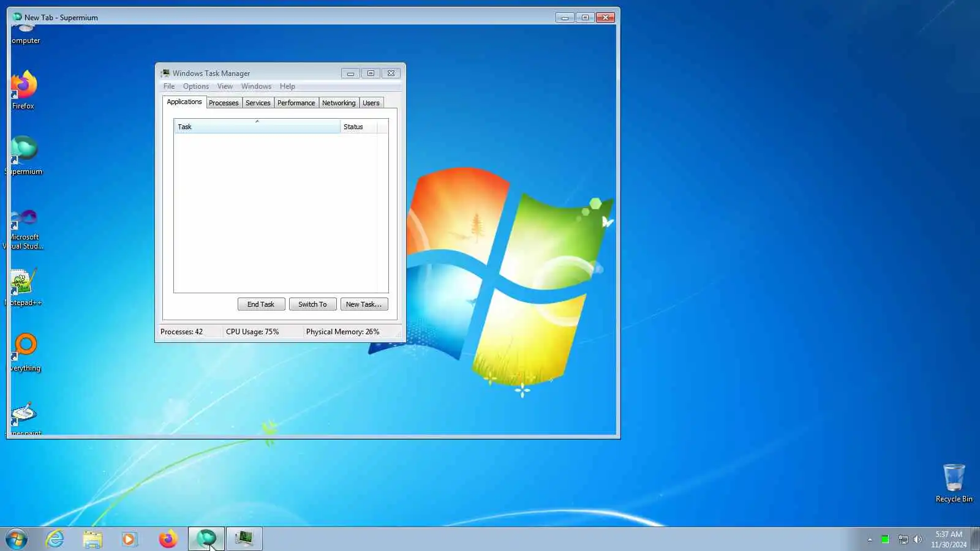Click the Task Manager title bar icon

[165, 73]
